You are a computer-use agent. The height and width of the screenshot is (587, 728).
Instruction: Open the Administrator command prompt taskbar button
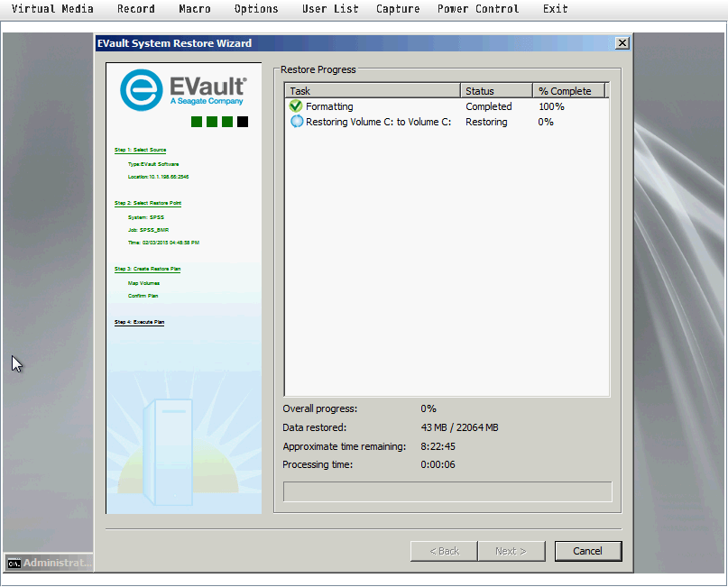click(49, 563)
